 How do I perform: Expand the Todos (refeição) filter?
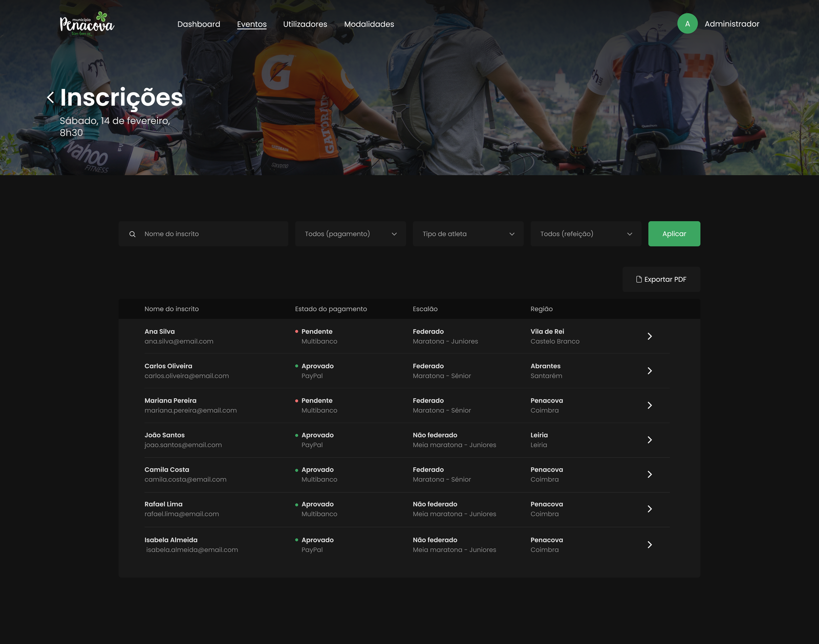[x=586, y=234]
